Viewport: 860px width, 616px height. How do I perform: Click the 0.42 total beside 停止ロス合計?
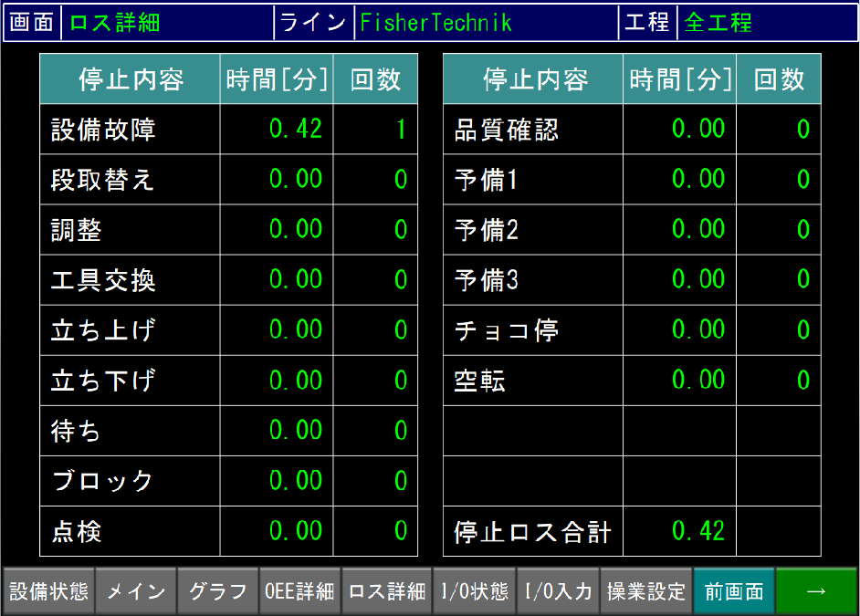point(698,530)
